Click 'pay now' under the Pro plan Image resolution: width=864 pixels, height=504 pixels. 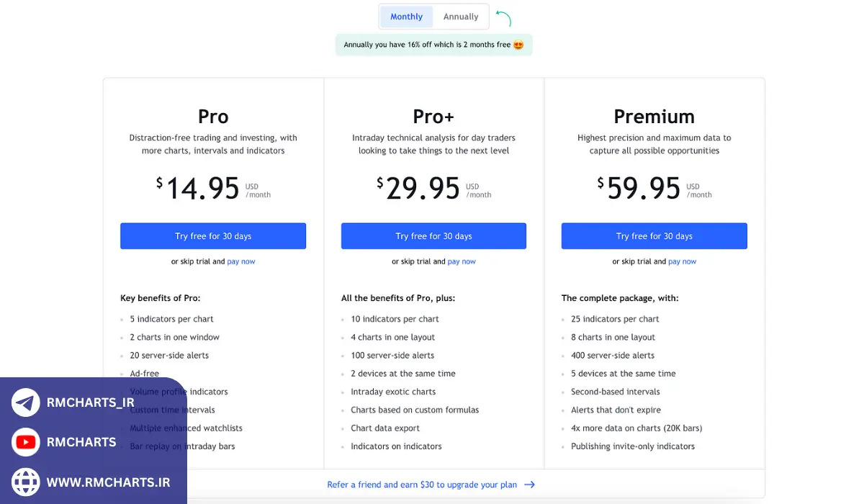pos(241,261)
